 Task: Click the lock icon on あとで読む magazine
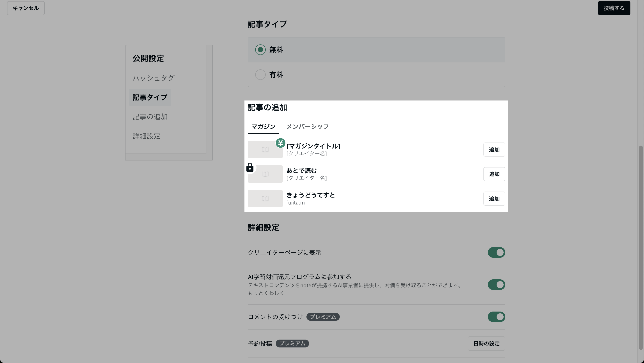click(250, 167)
